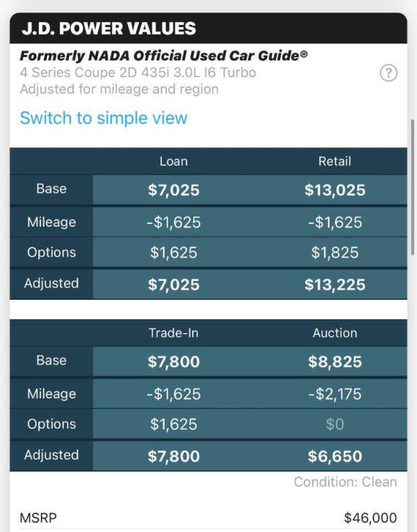Select the Trade-In column header
Viewport: 417px width, 532px height.
[173, 333]
